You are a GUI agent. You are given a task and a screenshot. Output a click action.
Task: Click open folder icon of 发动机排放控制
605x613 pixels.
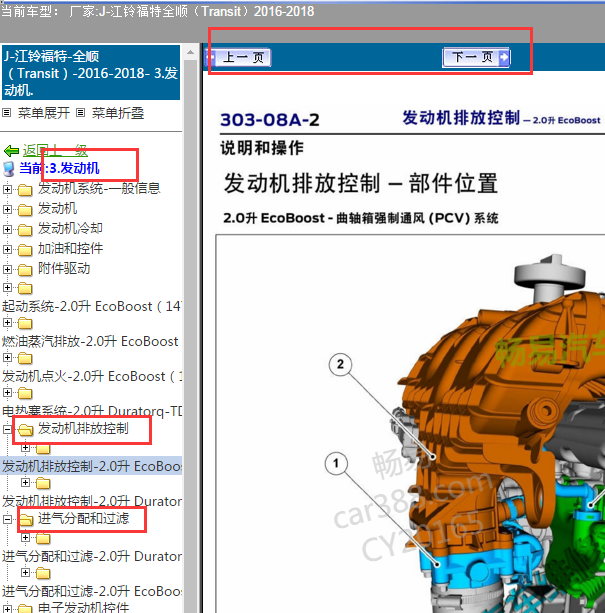pyautogui.click(x=25, y=430)
